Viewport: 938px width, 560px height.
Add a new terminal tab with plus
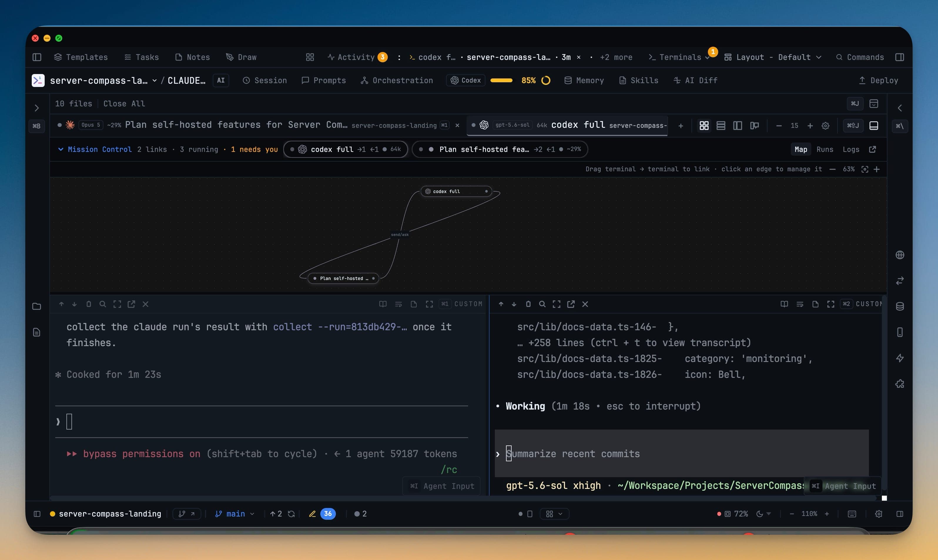(681, 126)
